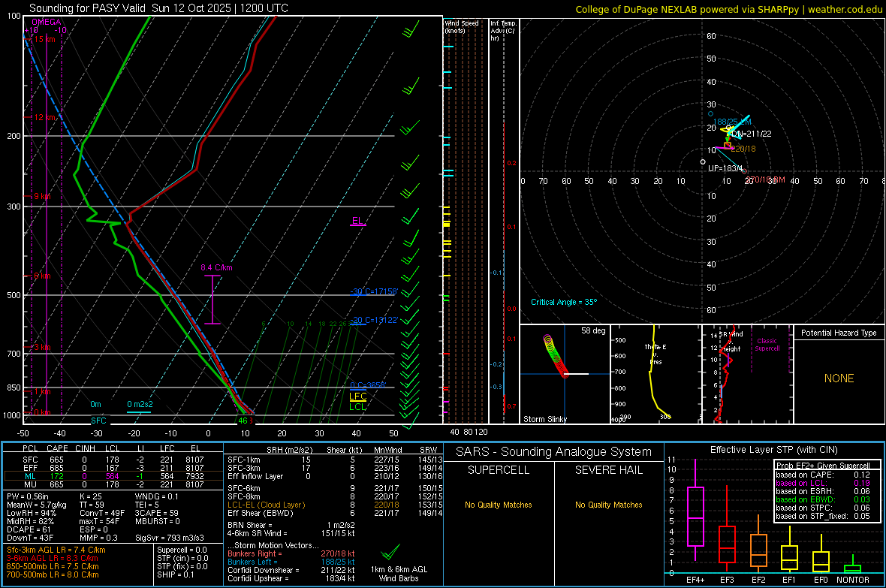Click the Corfidi Downshear = 211/22 kt line

[x=291, y=570]
